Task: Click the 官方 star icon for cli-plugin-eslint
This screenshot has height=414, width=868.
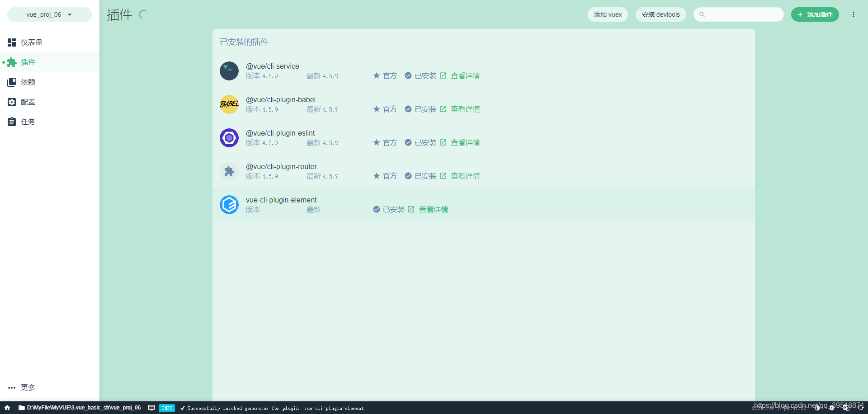Action: [377, 142]
